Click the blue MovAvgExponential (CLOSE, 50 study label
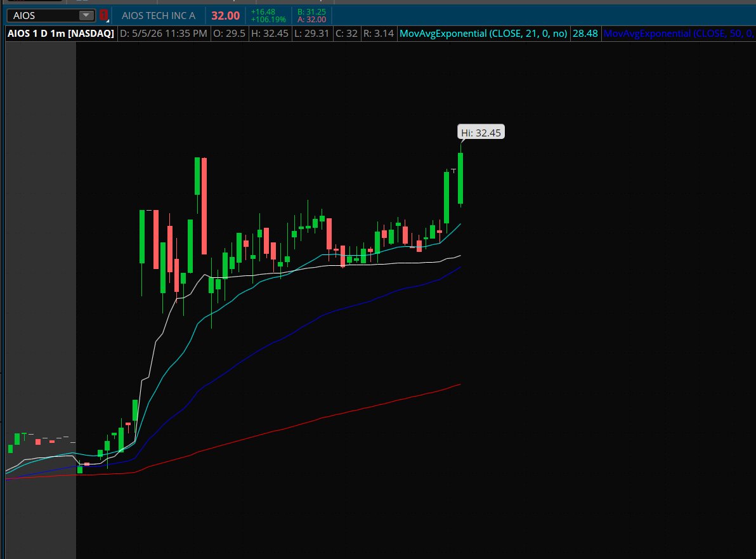 (x=679, y=33)
